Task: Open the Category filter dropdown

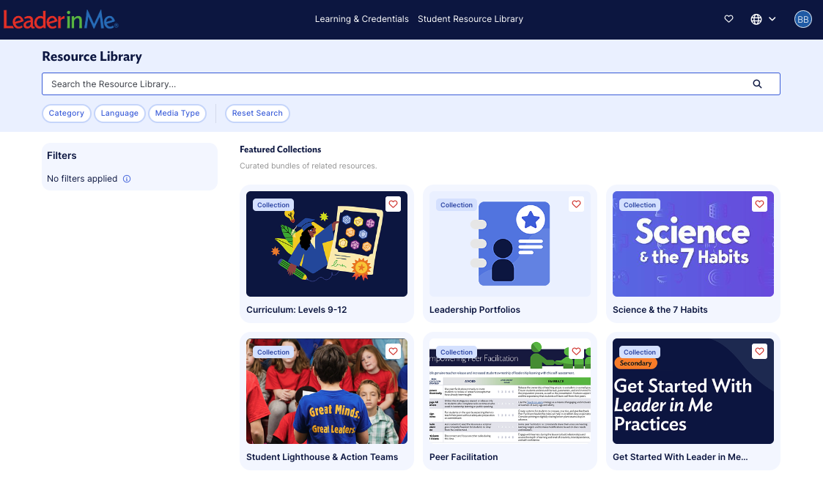Action: [67, 114]
